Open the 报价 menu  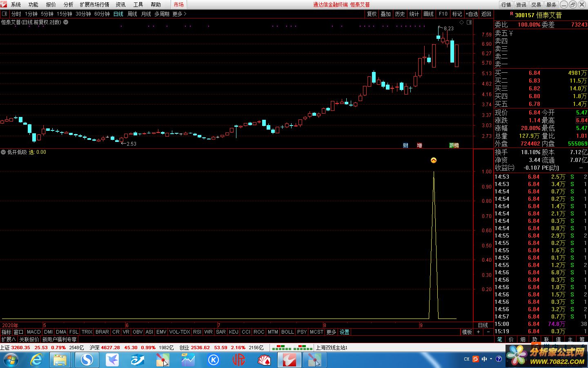[51, 4]
